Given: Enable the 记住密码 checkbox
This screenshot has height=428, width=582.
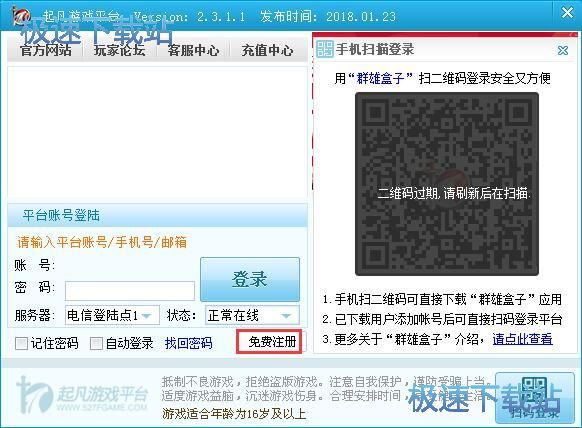Looking at the screenshot, I should coord(21,343).
